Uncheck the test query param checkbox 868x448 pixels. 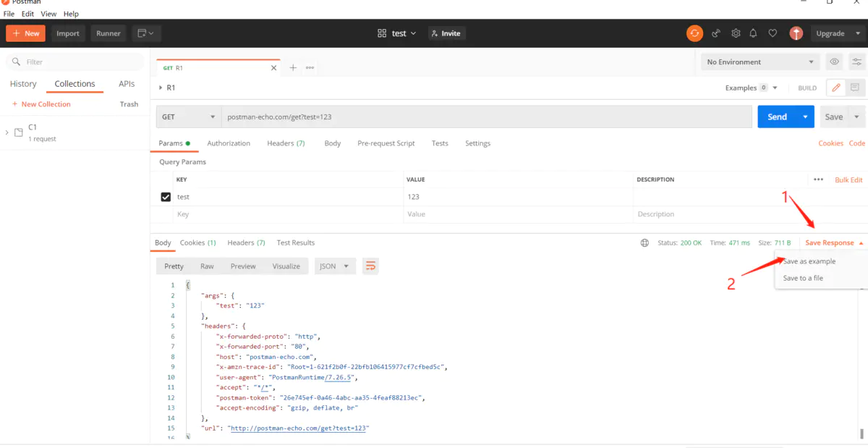[x=166, y=197]
